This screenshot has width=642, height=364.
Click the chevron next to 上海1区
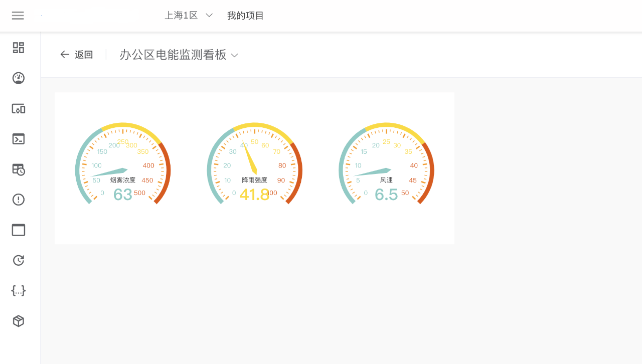[209, 16]
